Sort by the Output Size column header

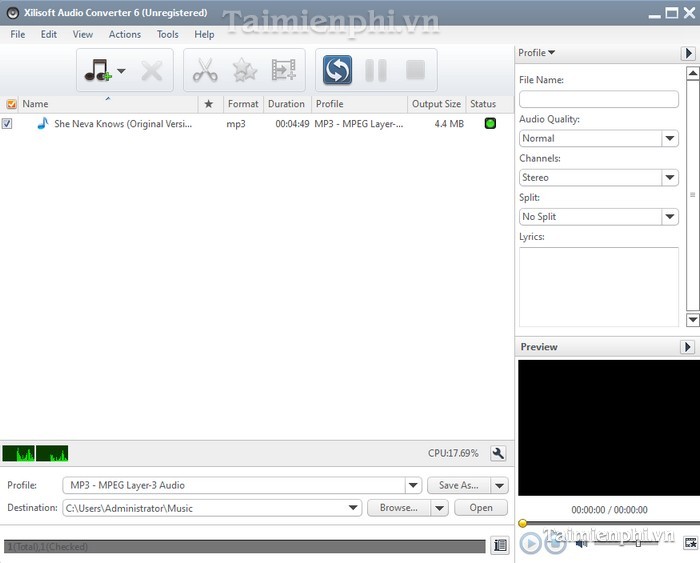pyautogui.click(x=436, y=104)
